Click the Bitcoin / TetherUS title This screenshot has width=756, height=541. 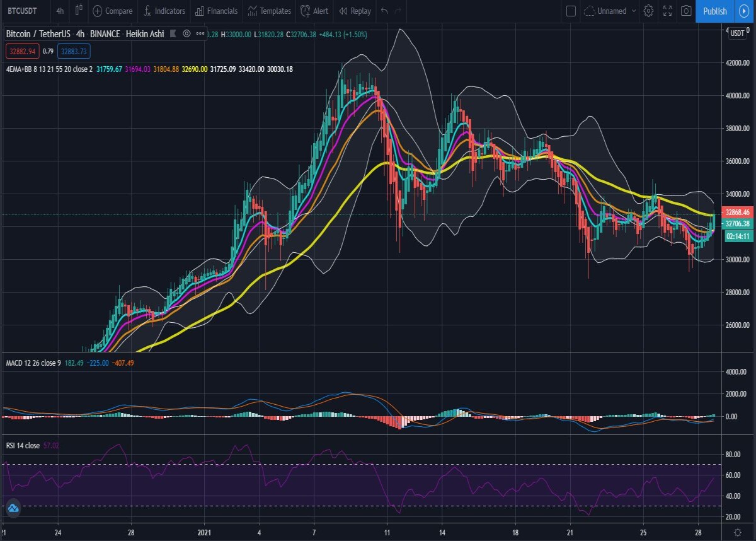tap(38, 34)
